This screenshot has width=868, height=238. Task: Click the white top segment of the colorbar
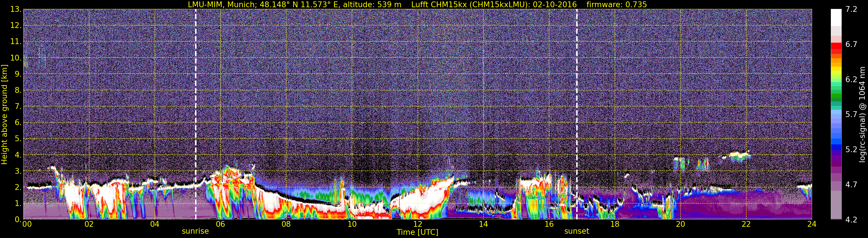click(x=836, y=18)
